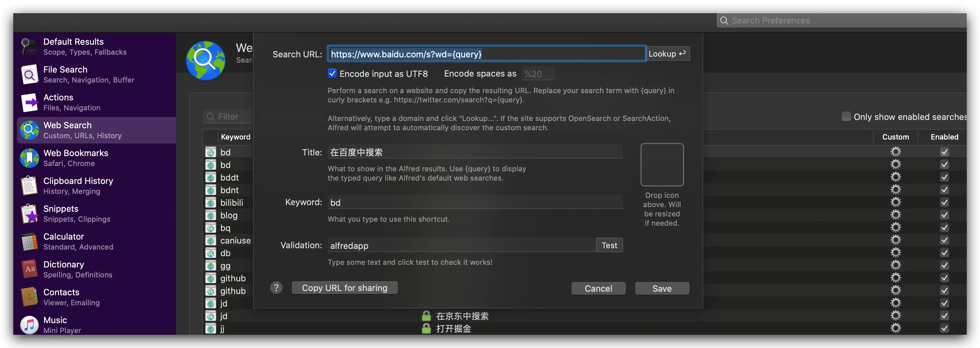980x348 pixels.
Task: Select the blog keyword row
Action: point(229,215)
